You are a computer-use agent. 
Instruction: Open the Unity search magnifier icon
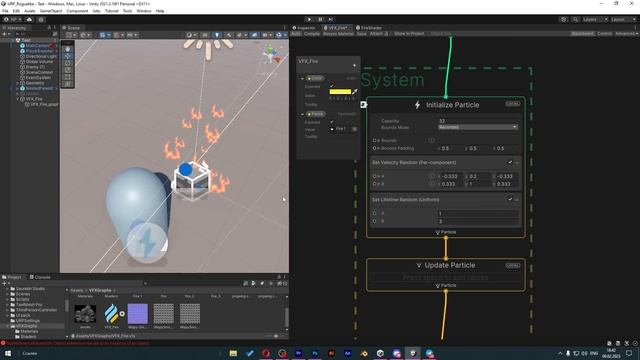[x=575, y=19]
